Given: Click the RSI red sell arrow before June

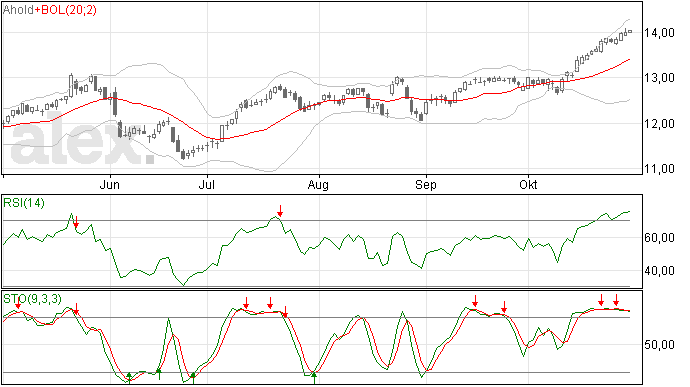Looking at the screenshot, I should pos(76,221).
